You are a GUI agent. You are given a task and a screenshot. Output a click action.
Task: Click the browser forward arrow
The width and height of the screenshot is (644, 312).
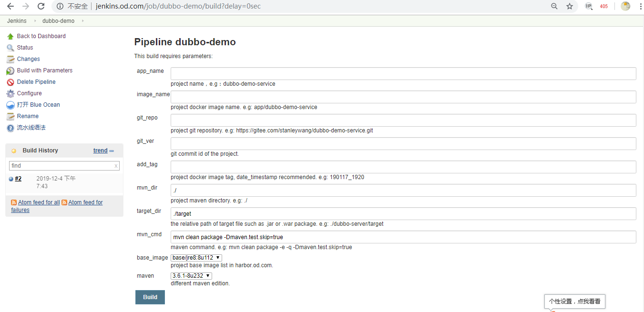[26, 6]
